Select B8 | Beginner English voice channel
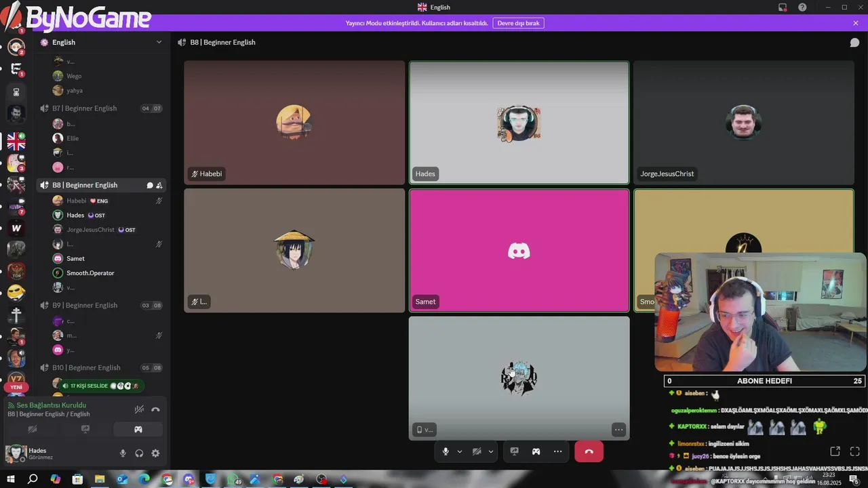Screen dimensions: 868x488 [x=101, y=185]
